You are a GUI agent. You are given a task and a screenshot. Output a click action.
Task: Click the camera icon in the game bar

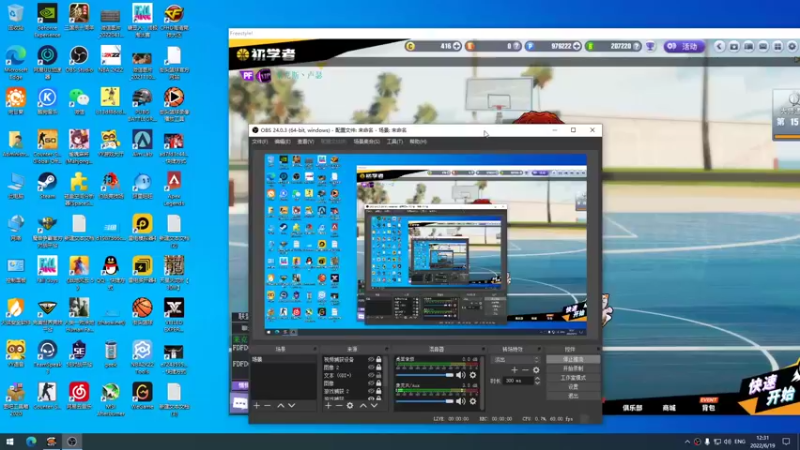click(x=734, y=46)
